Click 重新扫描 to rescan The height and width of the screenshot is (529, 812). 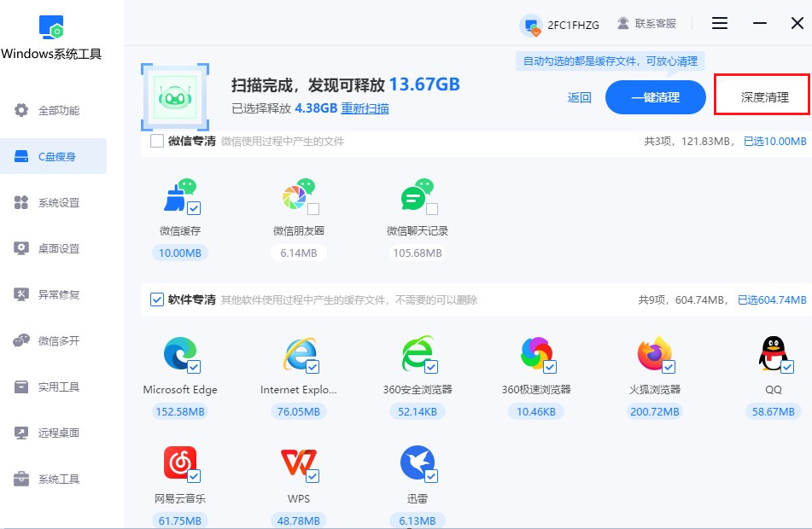pyautogui.click(x=365, y=108)
